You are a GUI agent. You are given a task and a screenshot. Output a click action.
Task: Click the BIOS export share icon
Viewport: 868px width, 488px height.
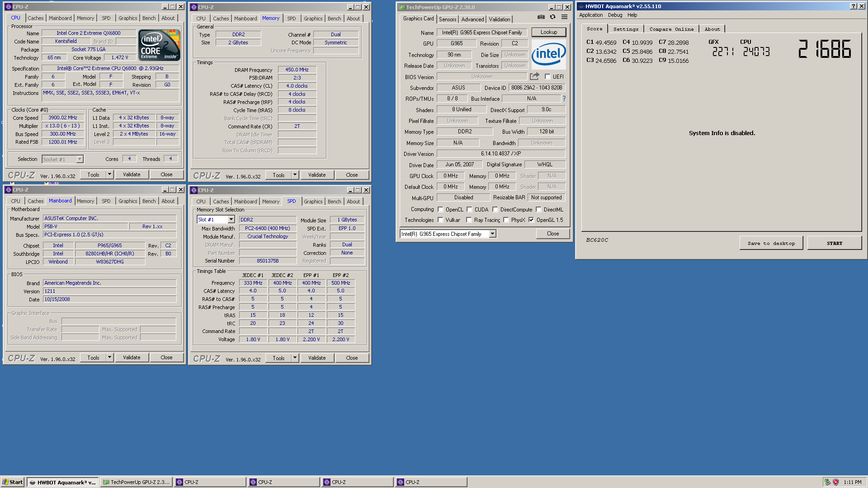[x=534, y=76]
